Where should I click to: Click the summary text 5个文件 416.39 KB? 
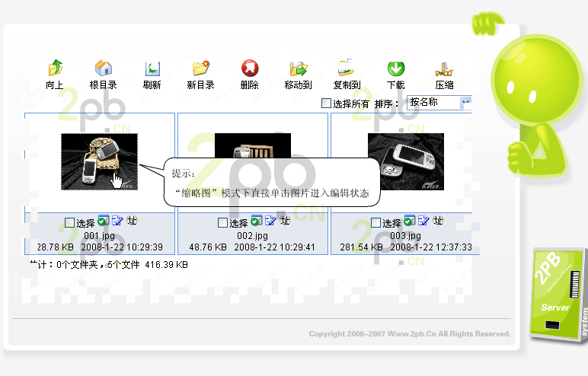[x=147, y=265]
